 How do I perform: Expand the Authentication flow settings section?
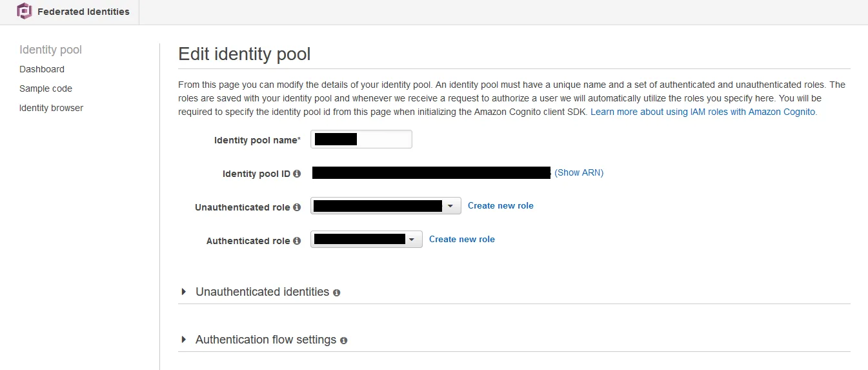coord(184,340)
